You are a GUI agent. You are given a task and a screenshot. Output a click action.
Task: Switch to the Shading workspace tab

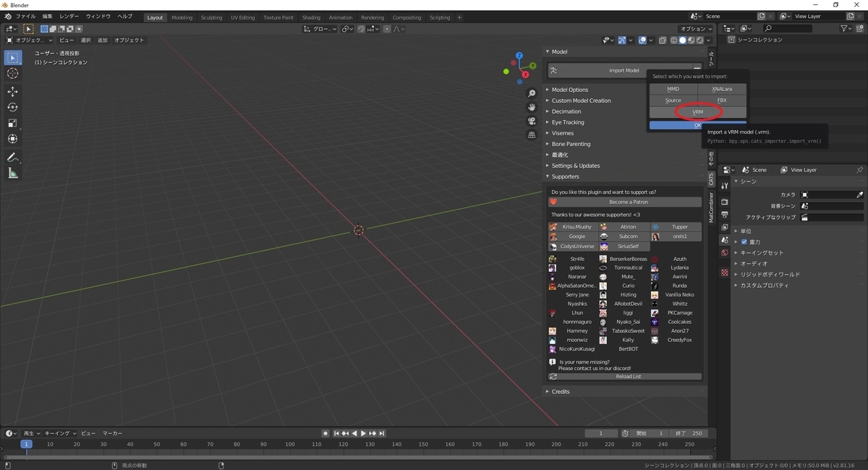311,17
